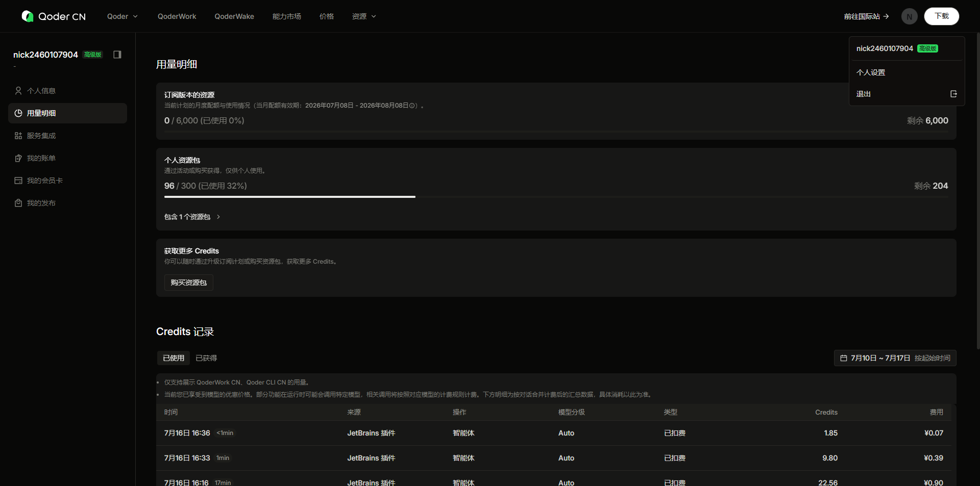
Task: Switch to the 已获得 tab
Action: tap(206, 358)
